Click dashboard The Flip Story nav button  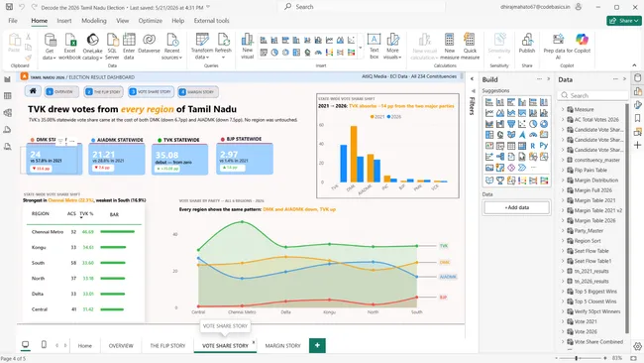coord(103,91)
